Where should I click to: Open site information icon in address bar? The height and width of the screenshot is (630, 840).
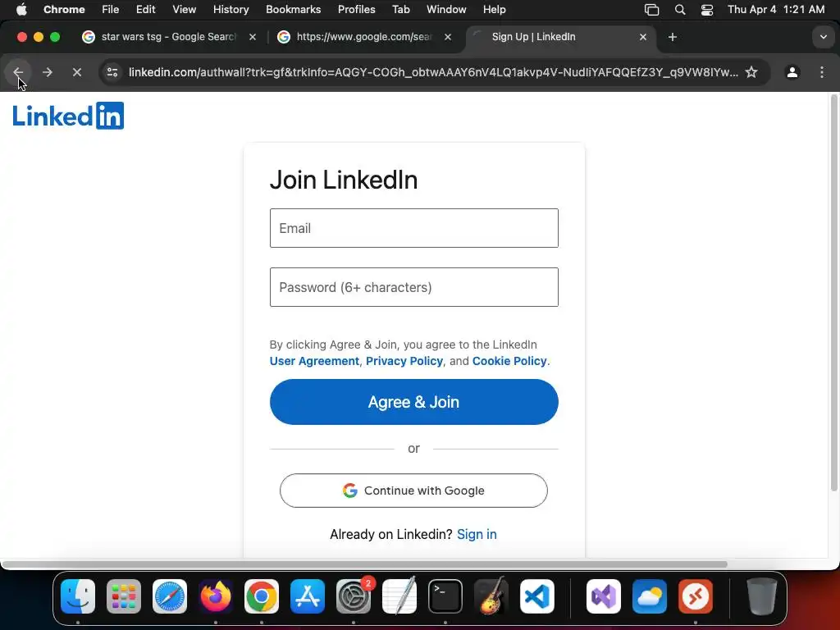point(112,72)
